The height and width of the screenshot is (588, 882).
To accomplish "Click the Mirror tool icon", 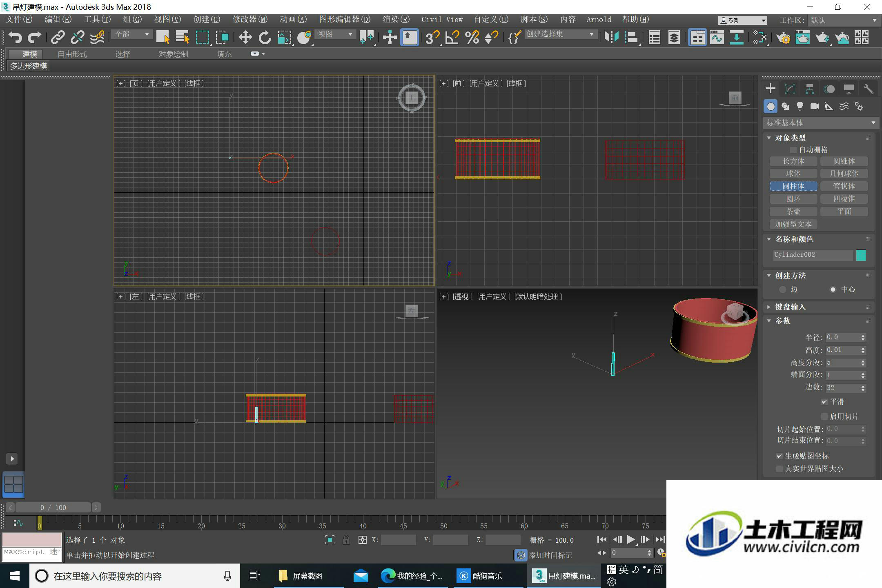I will point(611,38).
